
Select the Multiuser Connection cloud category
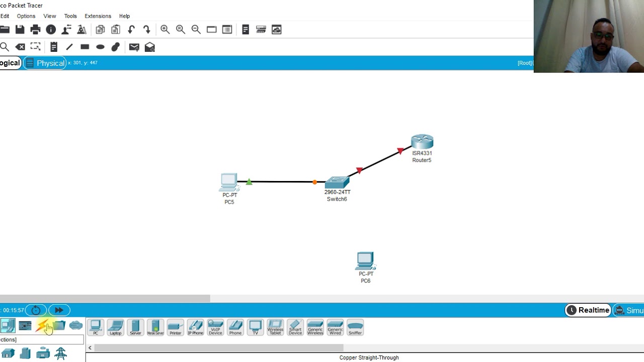tap(76, 326)
